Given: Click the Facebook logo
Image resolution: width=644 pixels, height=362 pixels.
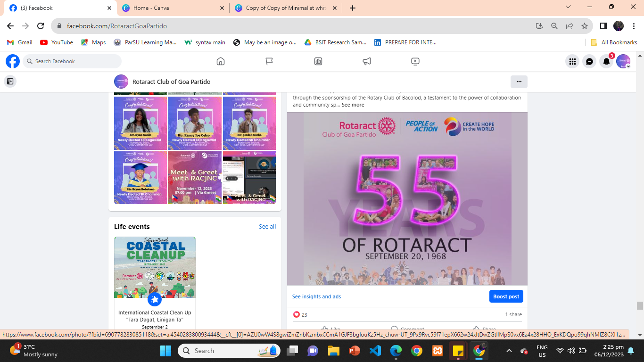Looking at the screenshot, I should (x=13, y=61).
